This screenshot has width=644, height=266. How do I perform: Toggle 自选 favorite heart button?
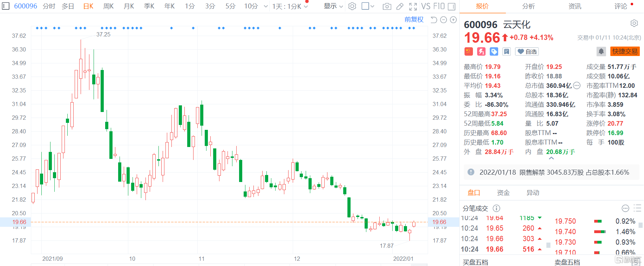coord(527,52)
